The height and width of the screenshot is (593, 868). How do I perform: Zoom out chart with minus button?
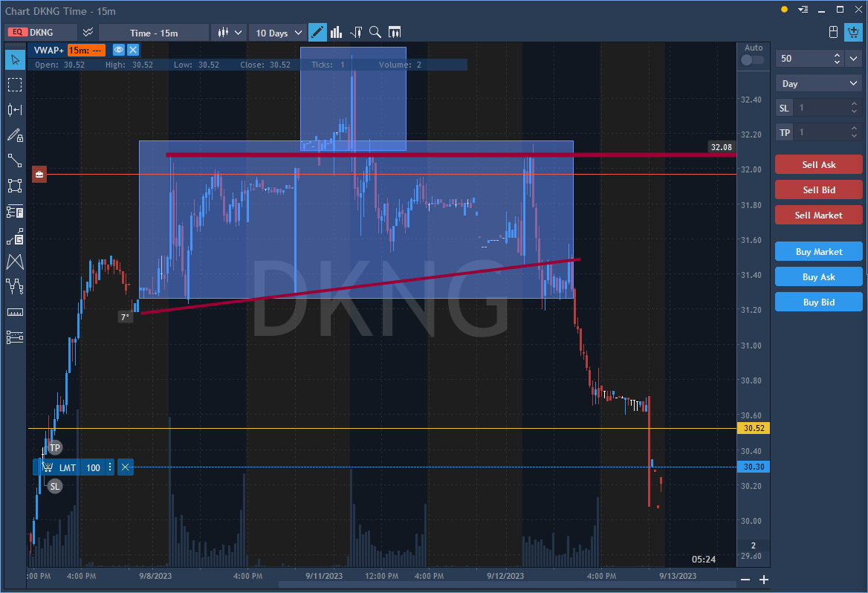coord(745,580)
